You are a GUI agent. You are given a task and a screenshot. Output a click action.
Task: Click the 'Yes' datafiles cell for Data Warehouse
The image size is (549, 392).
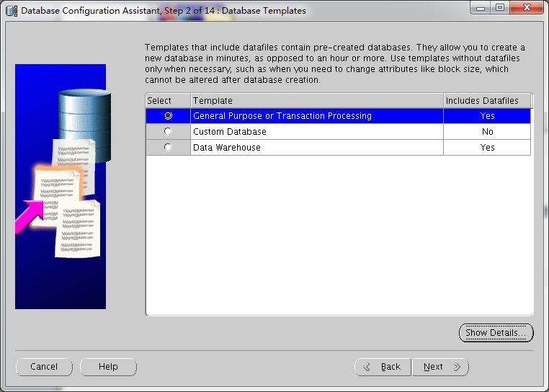[487, 148]
